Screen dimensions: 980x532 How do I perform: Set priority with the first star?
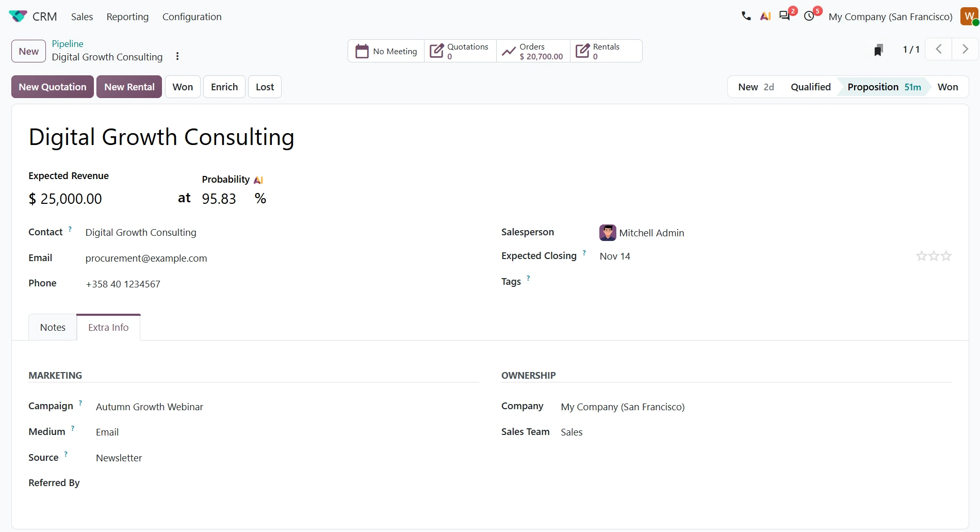pos(921,256)
